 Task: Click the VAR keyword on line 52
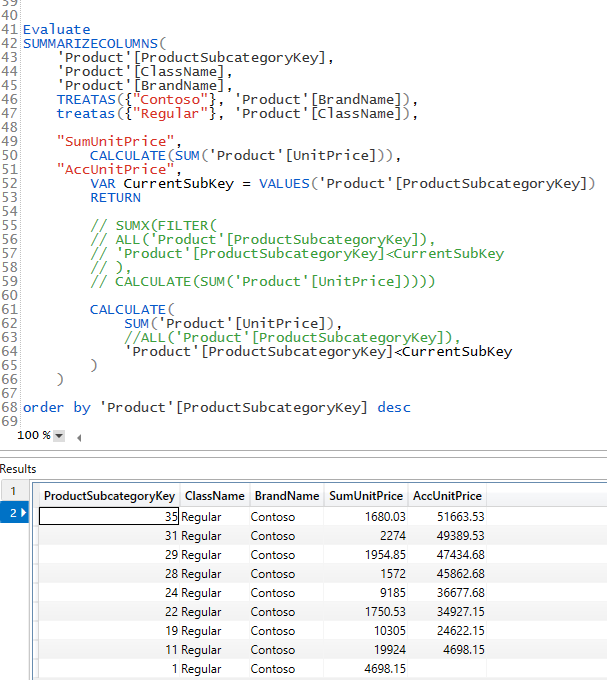103,184
